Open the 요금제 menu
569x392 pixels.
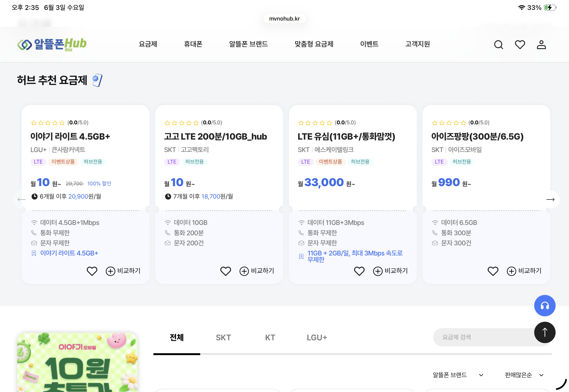click(148, 44)
